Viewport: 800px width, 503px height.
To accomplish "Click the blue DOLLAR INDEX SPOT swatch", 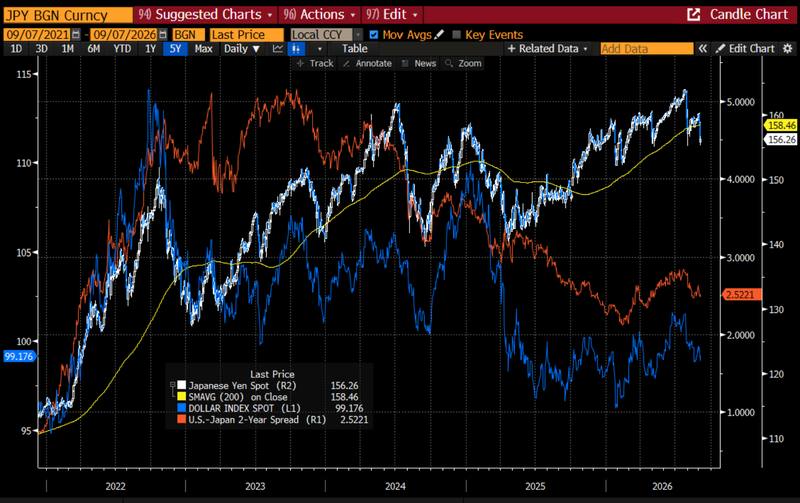I will click(x=181, y=408).
